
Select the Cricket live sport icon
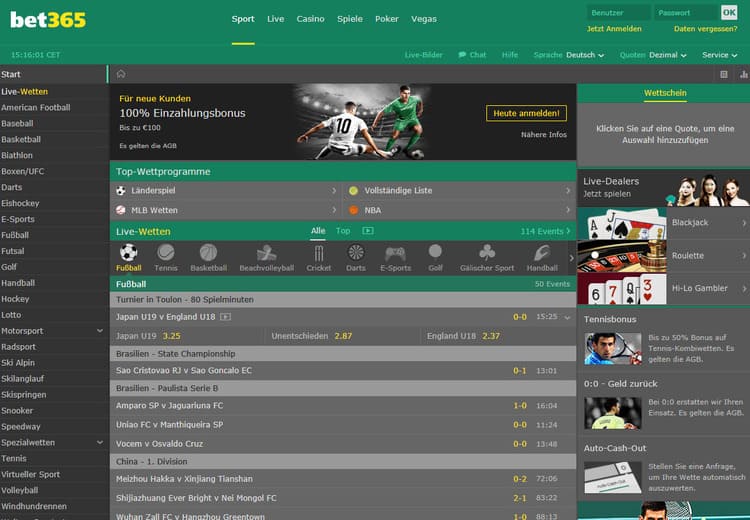[319, 253]
